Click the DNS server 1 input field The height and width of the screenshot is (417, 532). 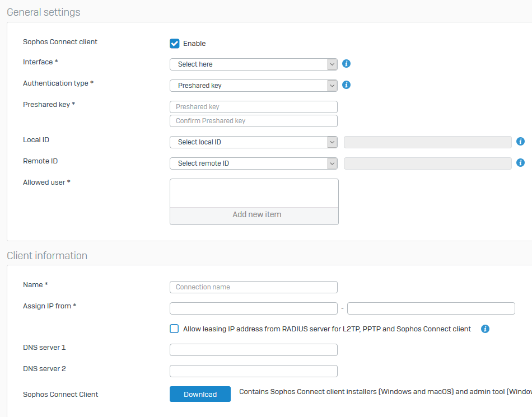click(x=254, y=350)
